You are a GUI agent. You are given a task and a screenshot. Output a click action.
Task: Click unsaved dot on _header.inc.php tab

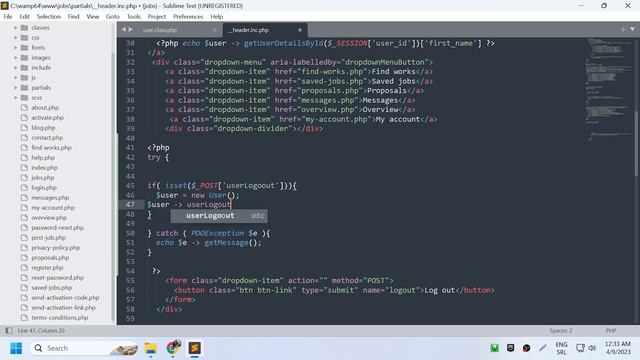[300, 30]
